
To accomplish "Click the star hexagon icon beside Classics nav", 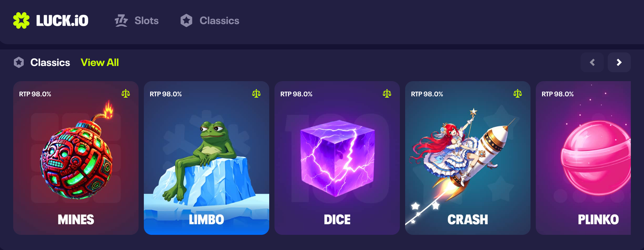I will (186, 20).
